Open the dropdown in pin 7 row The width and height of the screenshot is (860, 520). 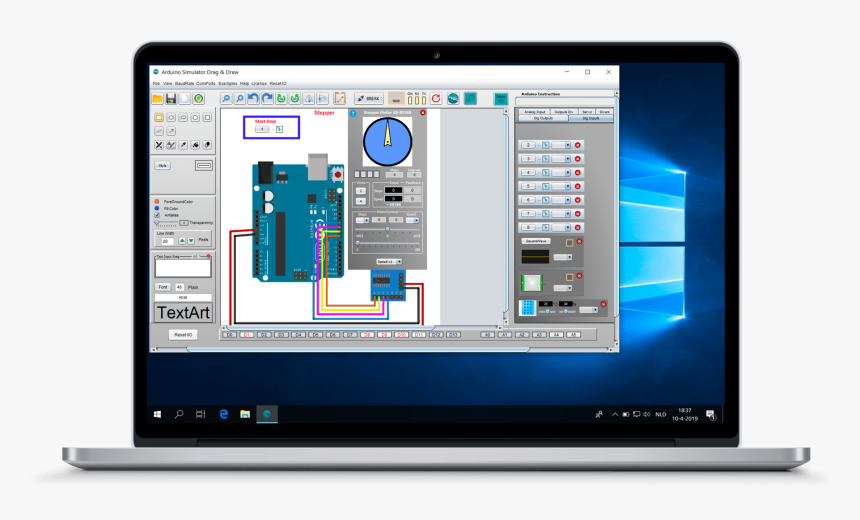[562, 213]
